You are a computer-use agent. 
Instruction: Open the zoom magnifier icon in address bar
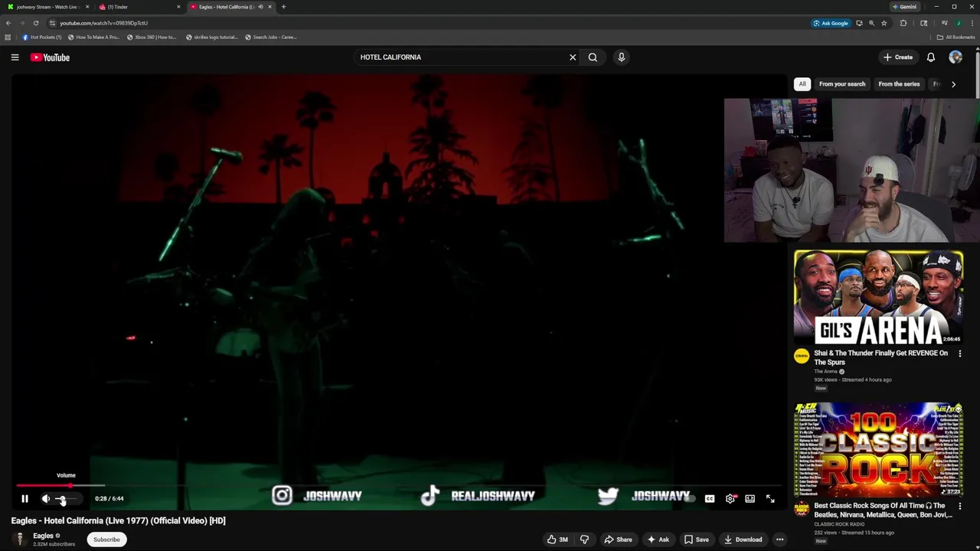tap(871, 23)
